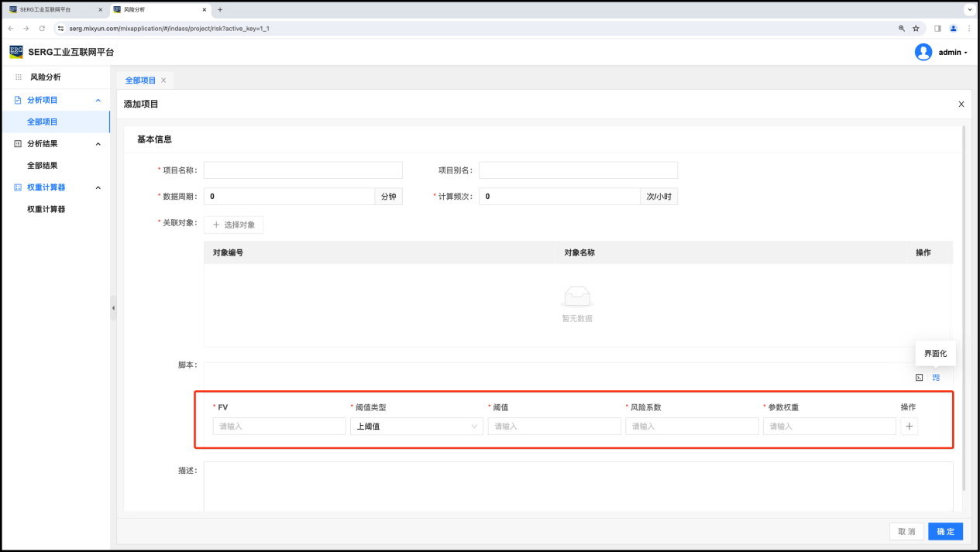Viewport: 980px width, 552px height.
Task: Click the 界面化 visual mode icon
Action: click(936, 378)
